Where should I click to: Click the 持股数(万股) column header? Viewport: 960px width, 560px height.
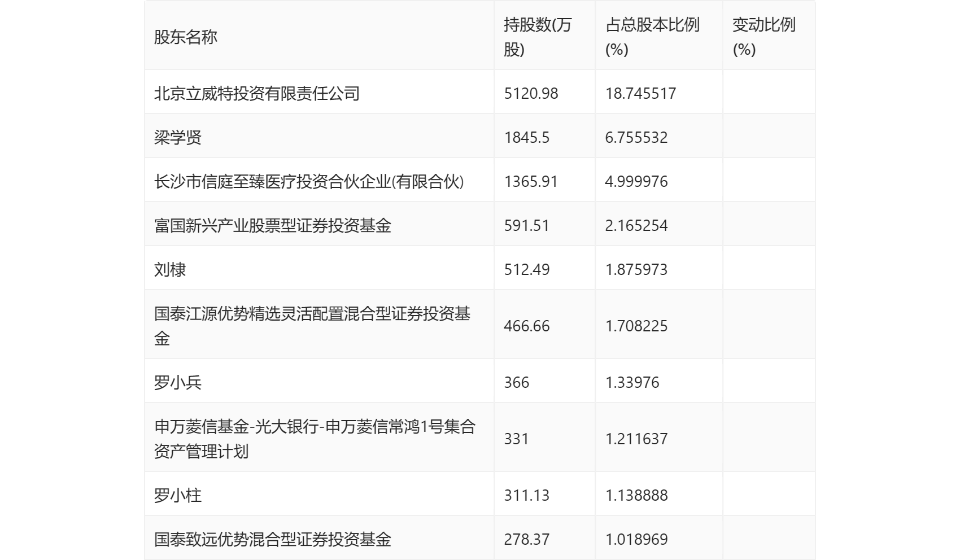538,37
